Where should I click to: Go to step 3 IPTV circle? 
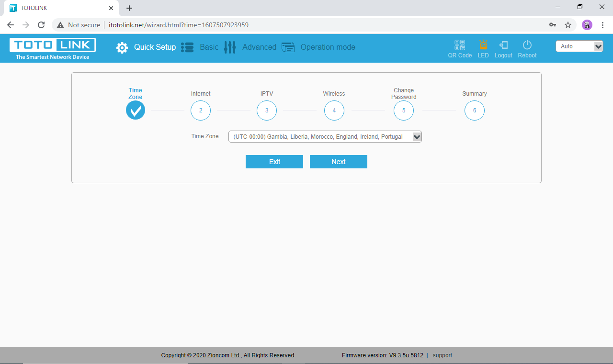267,110
